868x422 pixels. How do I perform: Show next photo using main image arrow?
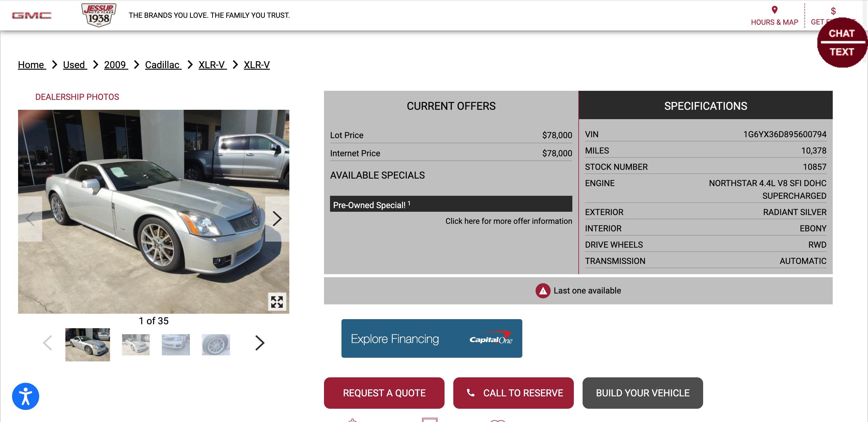(277, 219)
